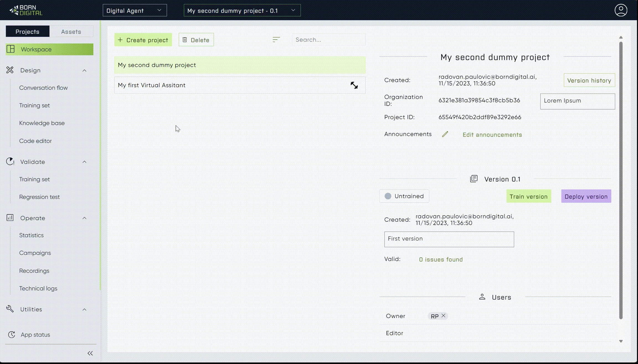Click expand arrows on My first Virtual Assitant
Image resolution: width=638 pixels, height=364 pixels.
[x=354, y=85]
